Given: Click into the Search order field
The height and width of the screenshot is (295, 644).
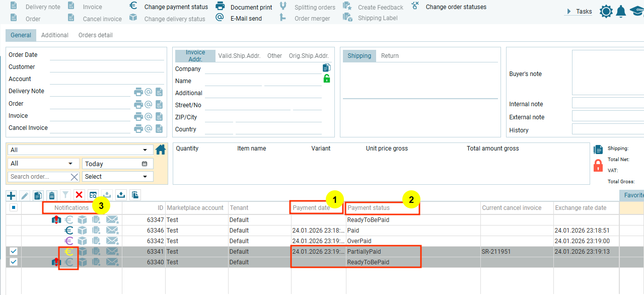Looking at the screenshot, I should pyautogui.click(x=38, y=177).
